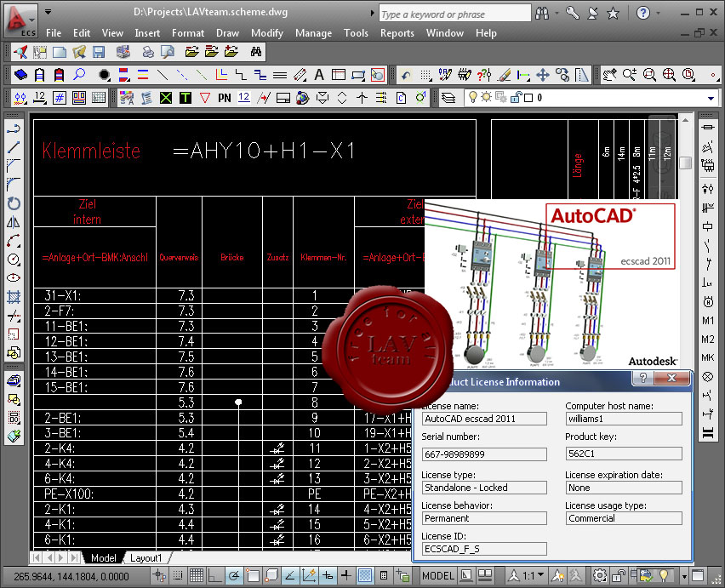Select the Mirror tool in left toolbar

click(14, 222)
